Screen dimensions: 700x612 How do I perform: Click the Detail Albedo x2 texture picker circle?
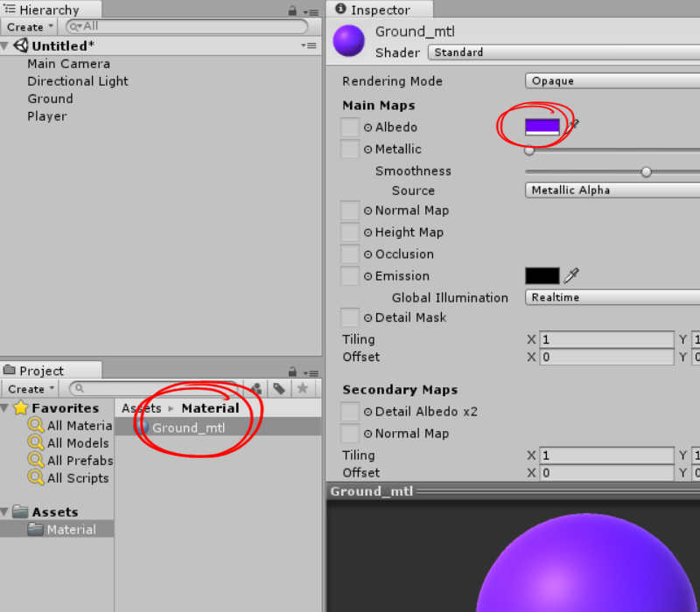point(367,412)
